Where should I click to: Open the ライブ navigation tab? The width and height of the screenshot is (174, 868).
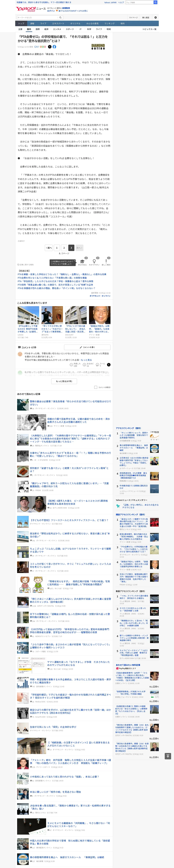pyautogui.click(x=43, y=24)
